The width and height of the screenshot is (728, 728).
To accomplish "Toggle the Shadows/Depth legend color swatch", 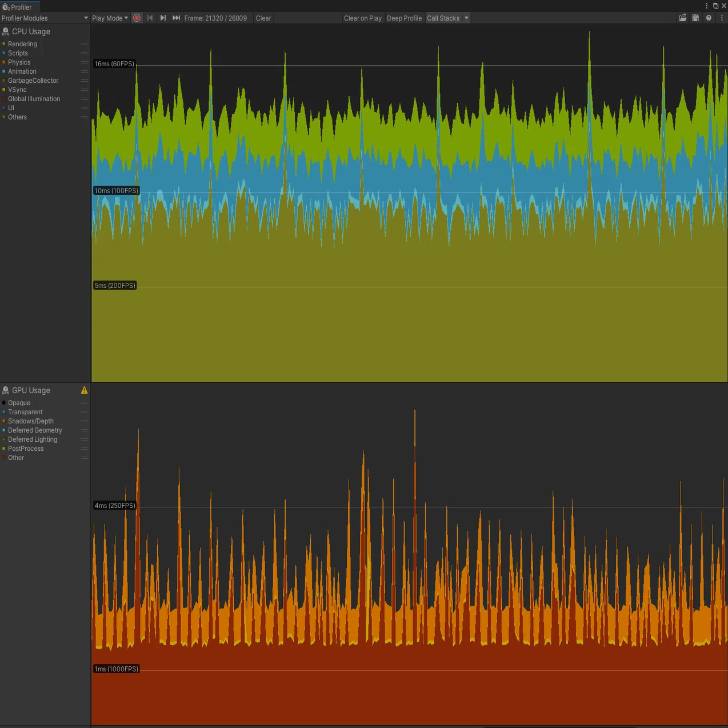I will 4,421.
